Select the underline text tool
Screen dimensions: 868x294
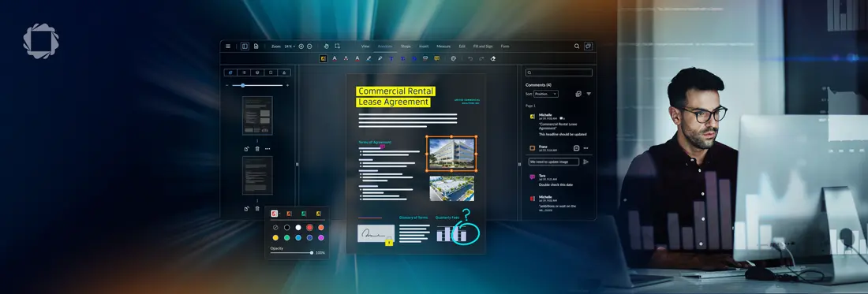[x=335, y=58]
